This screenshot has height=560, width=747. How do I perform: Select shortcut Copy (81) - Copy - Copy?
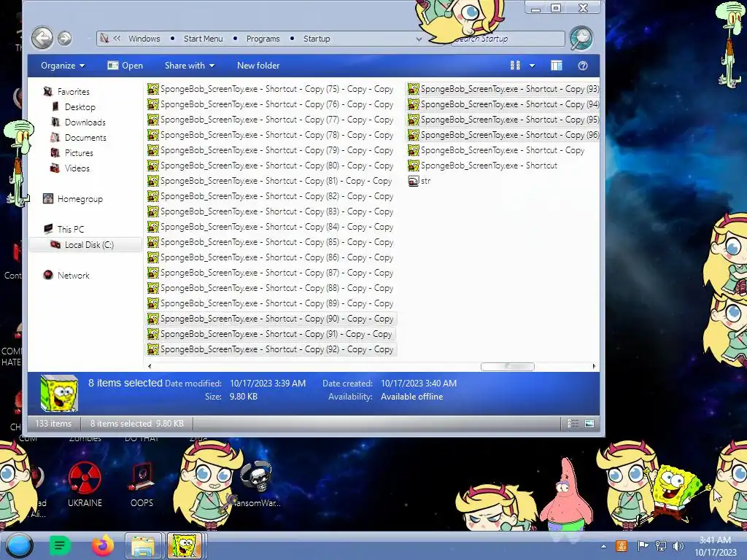coord(270,181)
